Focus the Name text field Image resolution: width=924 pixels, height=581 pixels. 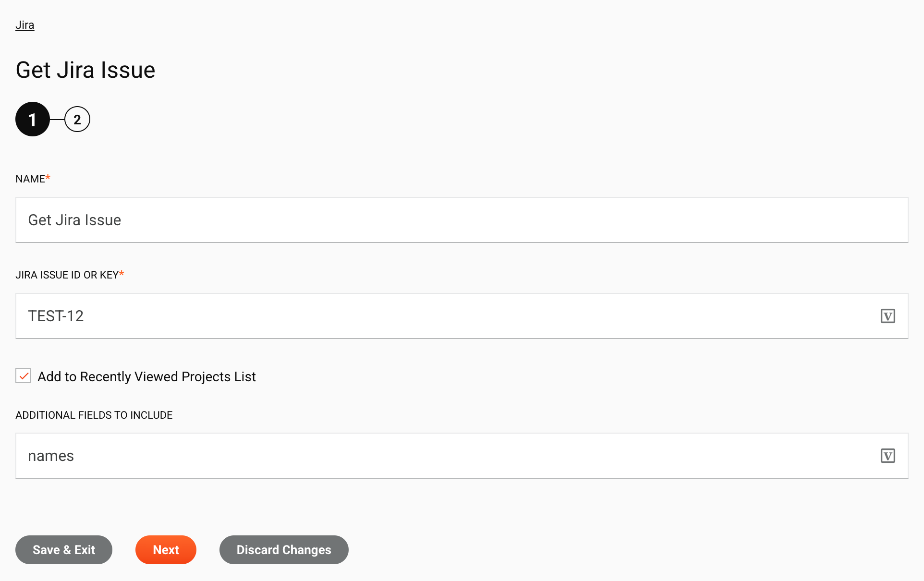(461, 220)
